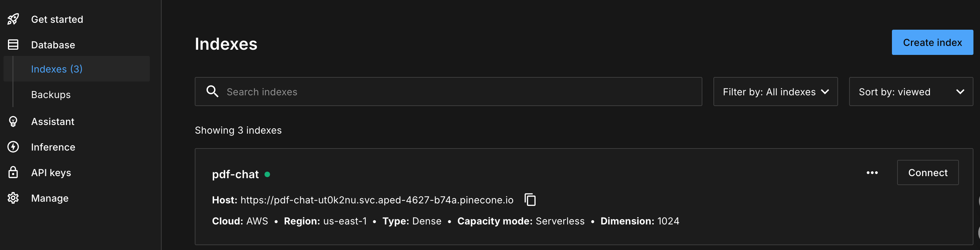Click the API keys lock icon
Image resolution: width=980 pixels, height=250 pixels.
13,172
